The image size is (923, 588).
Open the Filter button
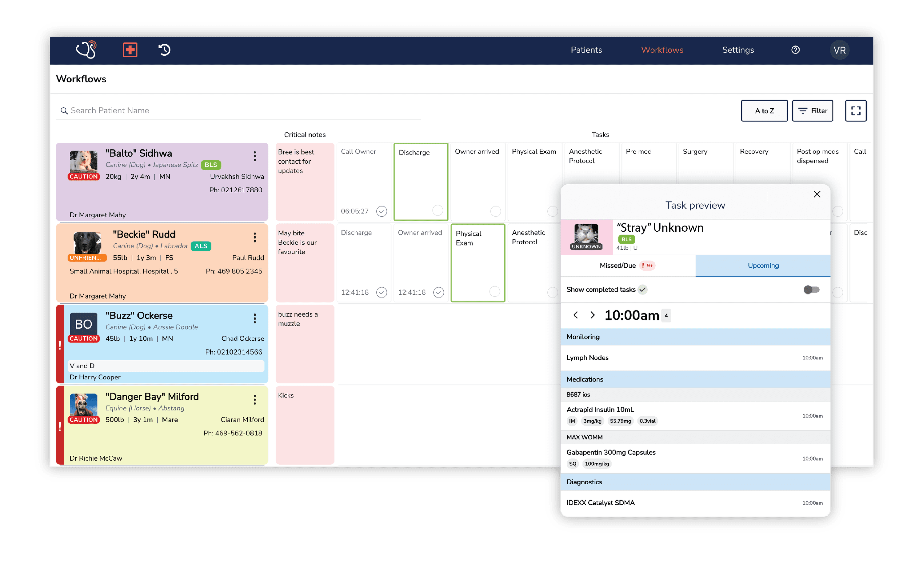pos(812,111)
